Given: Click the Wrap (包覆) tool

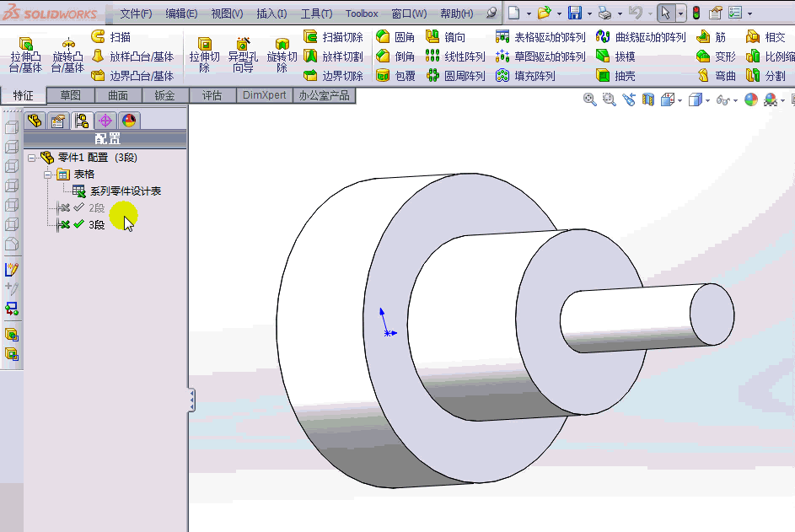Looking at the screenshot, I should pos(395,76).
